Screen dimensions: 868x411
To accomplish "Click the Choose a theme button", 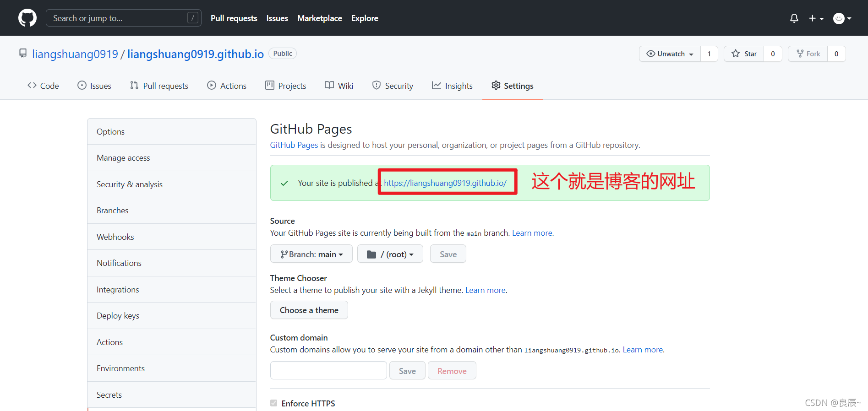I will tap(309, 310).
